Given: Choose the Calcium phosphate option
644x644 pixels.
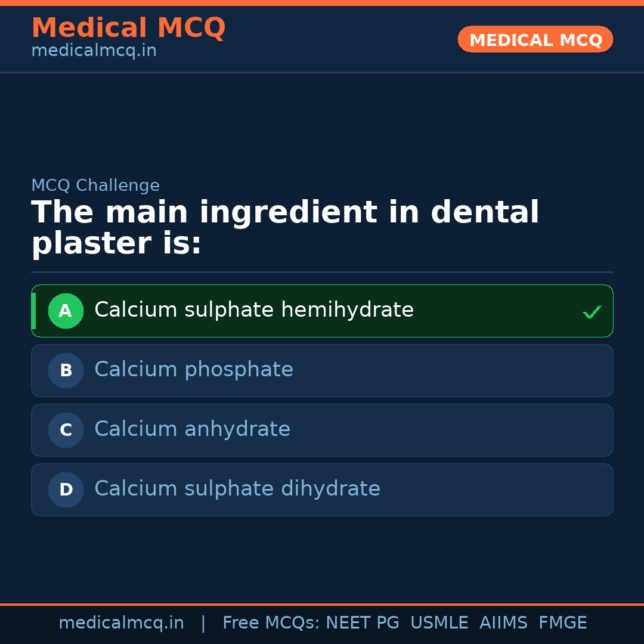Looking at the screenshot, I should click(x=194, y=370).
